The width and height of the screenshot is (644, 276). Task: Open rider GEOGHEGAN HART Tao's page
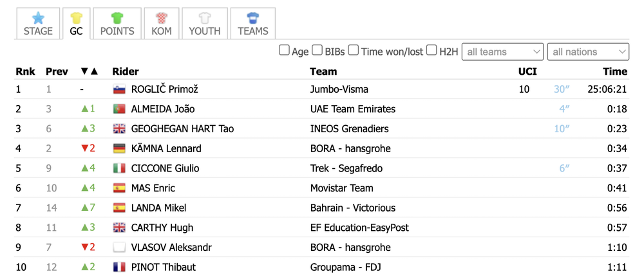(182, 129)
